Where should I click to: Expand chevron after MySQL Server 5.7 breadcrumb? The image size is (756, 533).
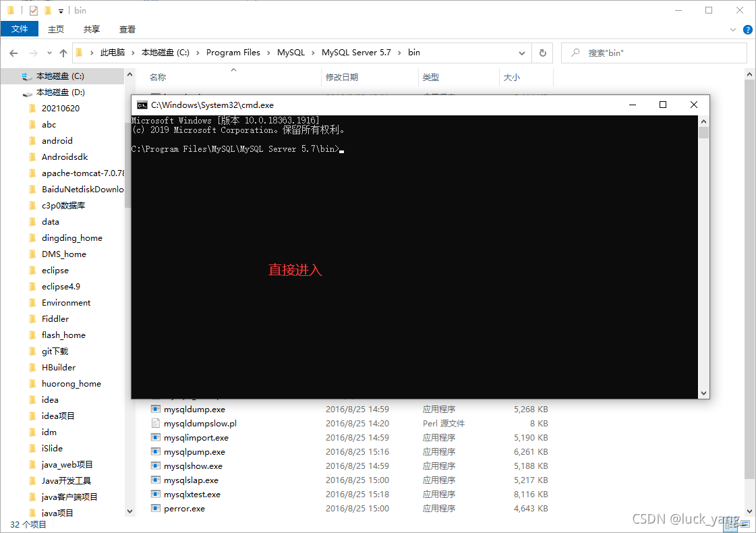[399, 53]
